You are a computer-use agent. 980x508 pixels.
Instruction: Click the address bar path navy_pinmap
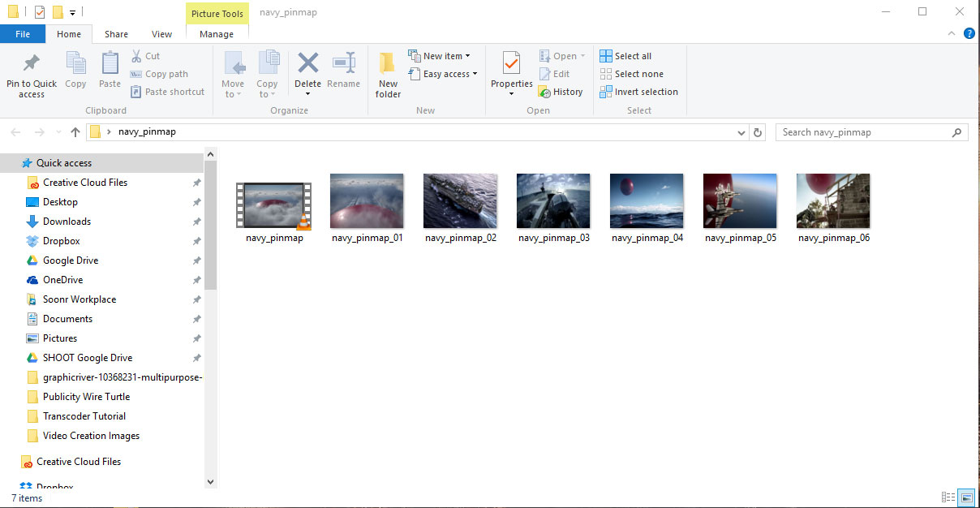147,131
